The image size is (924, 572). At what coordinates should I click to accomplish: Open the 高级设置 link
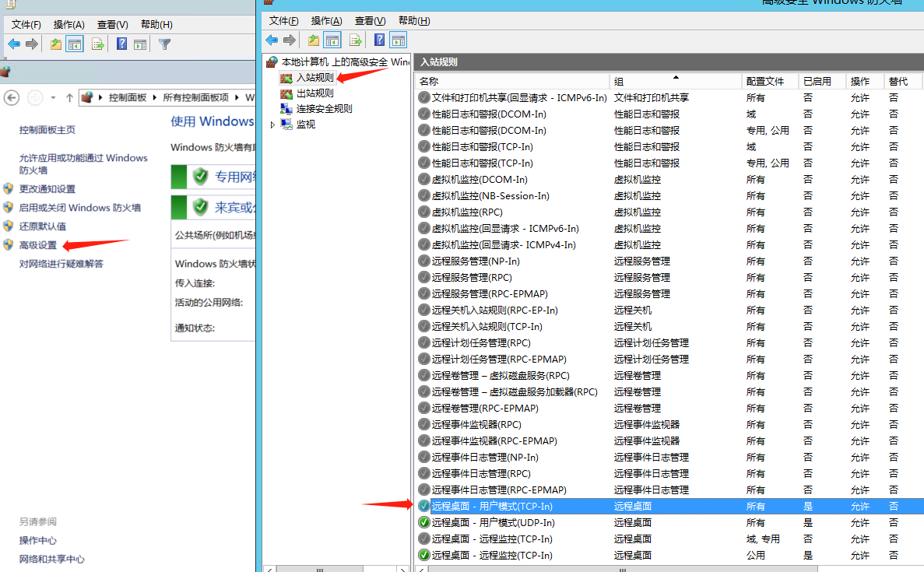point(37,245)
